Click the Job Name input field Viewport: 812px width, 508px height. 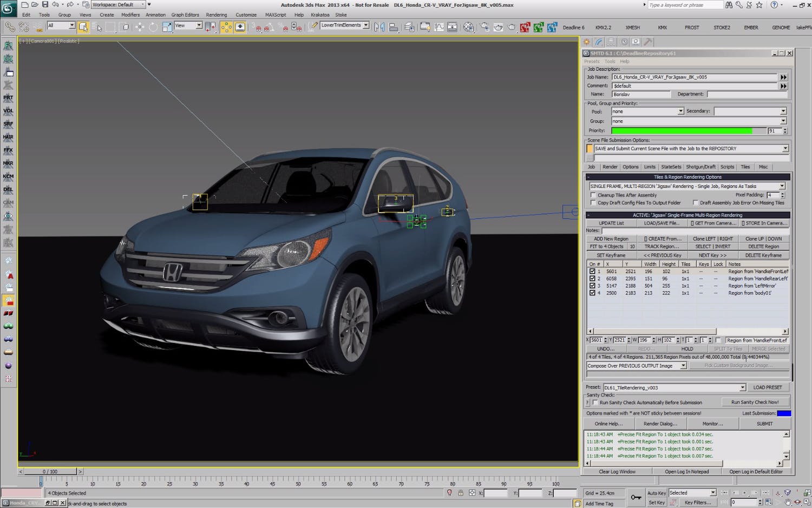click(x=695, y=77)
